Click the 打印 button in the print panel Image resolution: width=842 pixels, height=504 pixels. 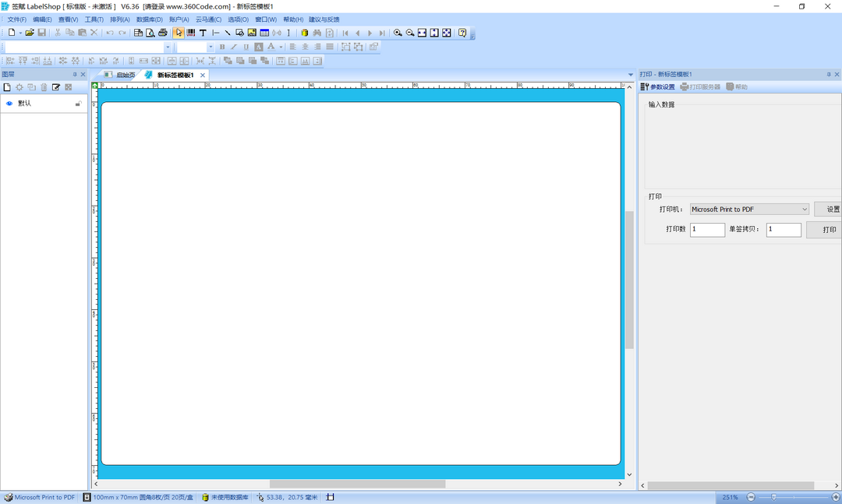[x=829, y=230]
